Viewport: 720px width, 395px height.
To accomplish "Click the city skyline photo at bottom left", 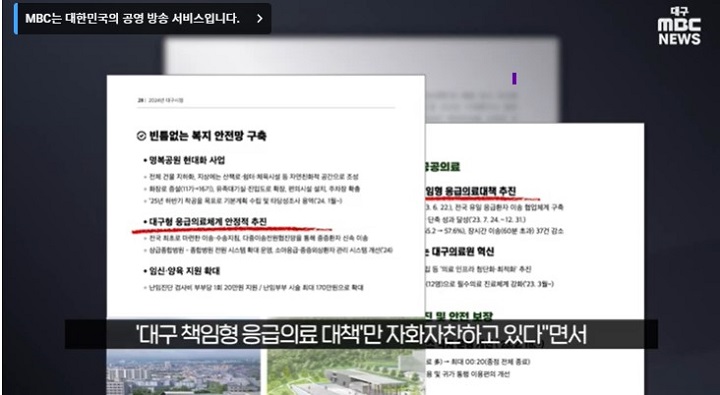I will click(x=183, y=372).
